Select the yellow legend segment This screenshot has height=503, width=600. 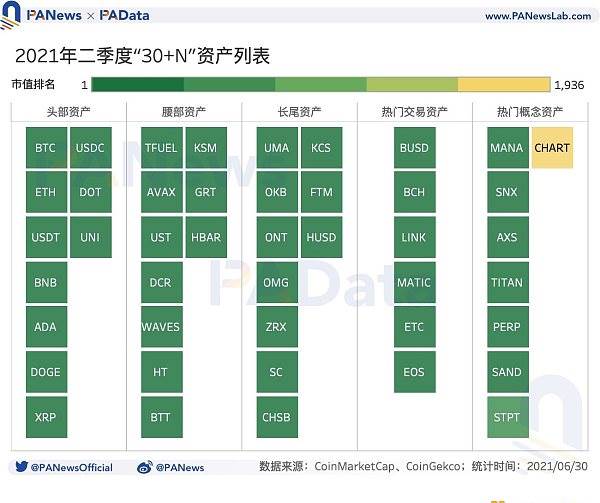(504, 85)
